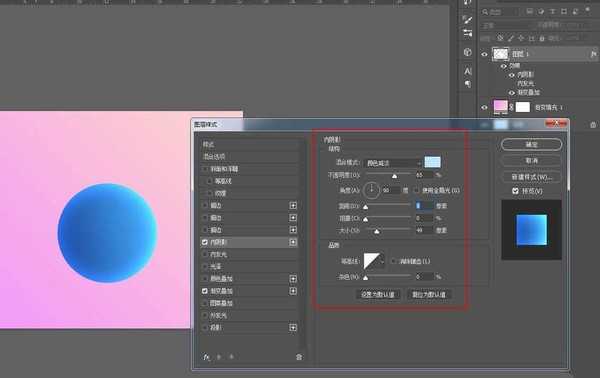Click the 大小 slider handle
Image resolution: width=600 pixels, height=378 pixels.
[377, 231]
